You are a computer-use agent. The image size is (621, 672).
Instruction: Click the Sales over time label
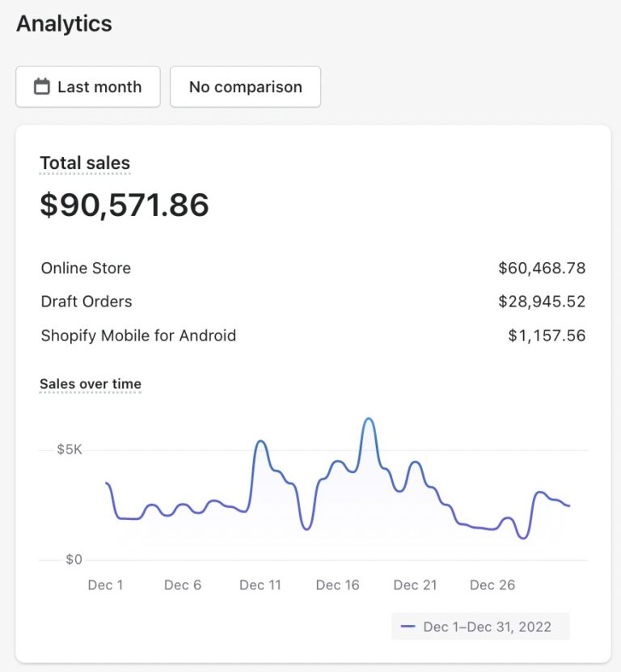[x=91, y=384]
